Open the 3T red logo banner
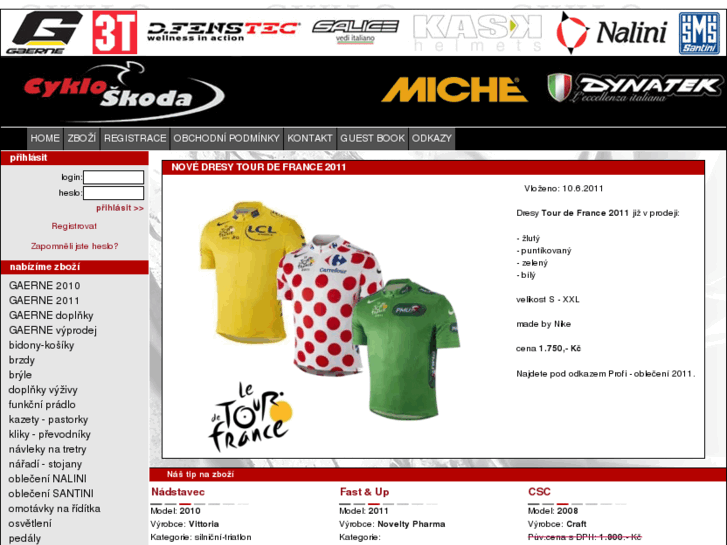727x545 pixels. click(115, 32)
